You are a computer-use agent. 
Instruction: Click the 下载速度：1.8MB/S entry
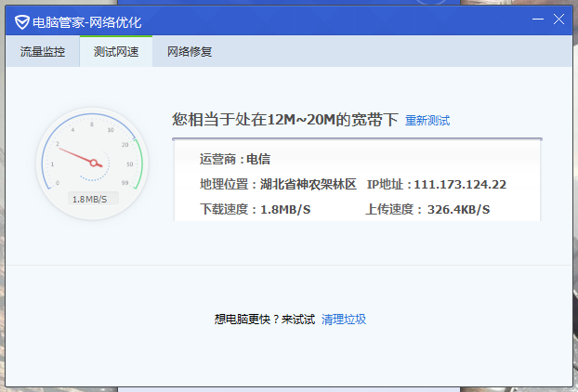click(256, 209)
